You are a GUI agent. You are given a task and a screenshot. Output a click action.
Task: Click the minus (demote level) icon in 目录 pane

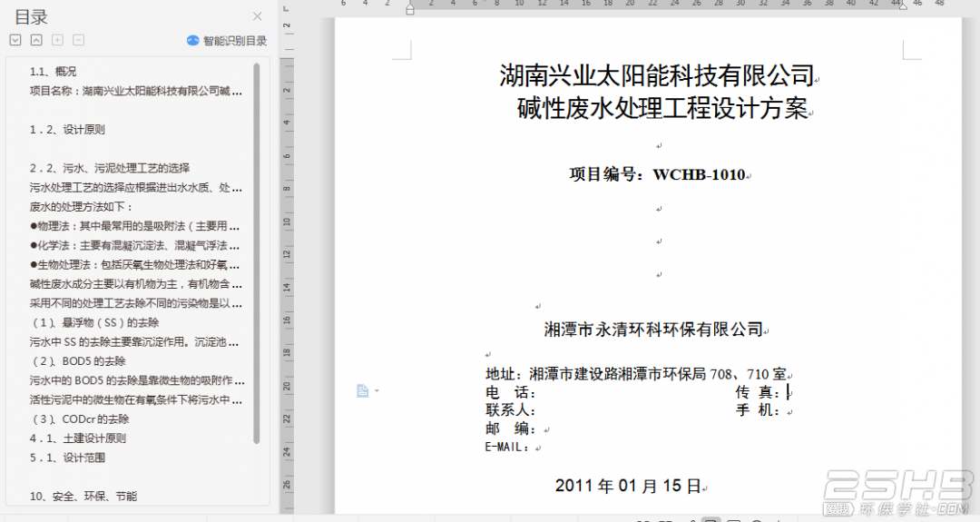coord(79,40)
